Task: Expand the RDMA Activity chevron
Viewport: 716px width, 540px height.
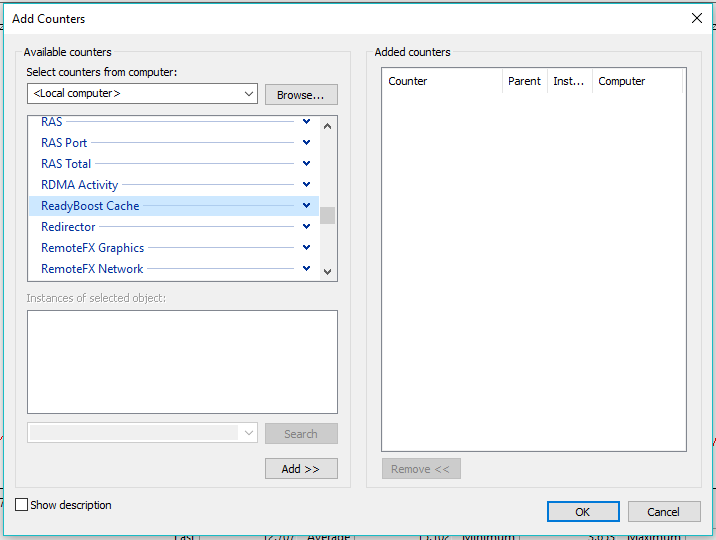Action: 306,185
